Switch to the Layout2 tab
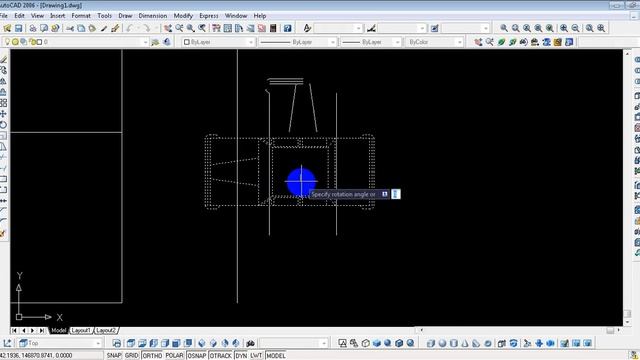This screenshot has height=360, width=640. 106,330
